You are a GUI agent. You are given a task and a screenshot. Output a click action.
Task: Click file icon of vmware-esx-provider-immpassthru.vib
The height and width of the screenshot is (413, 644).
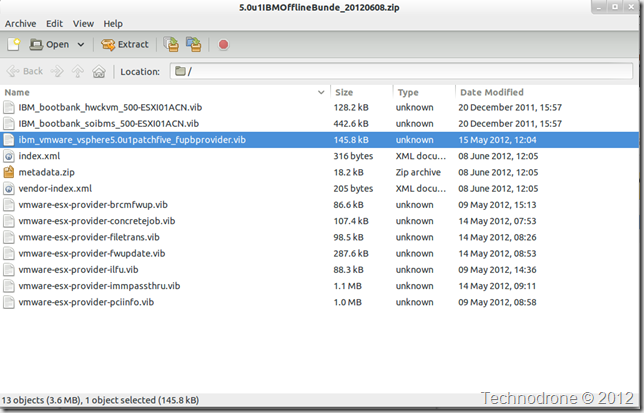click(x=9, y=286)
